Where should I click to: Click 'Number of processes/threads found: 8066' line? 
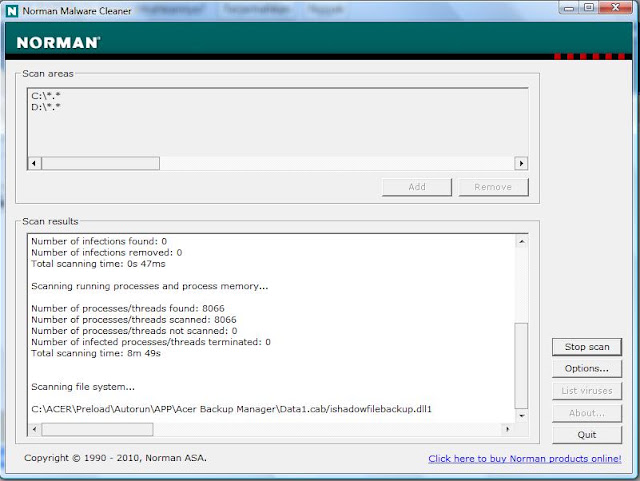click(128, 308)
